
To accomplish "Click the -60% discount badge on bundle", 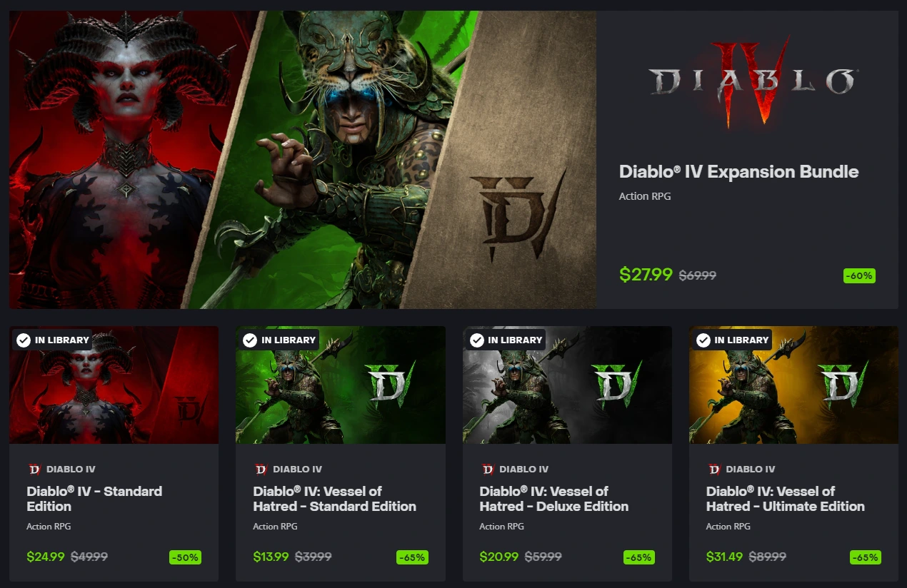I will pyautogui.click(x=859, y=275).
